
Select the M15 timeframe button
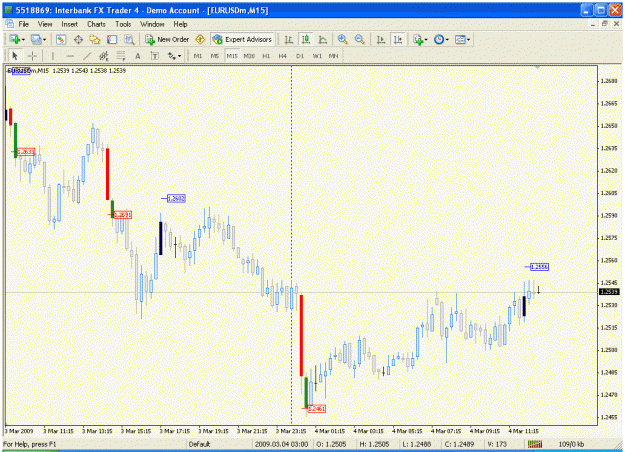pyautogui.click(x=232, y=56)
